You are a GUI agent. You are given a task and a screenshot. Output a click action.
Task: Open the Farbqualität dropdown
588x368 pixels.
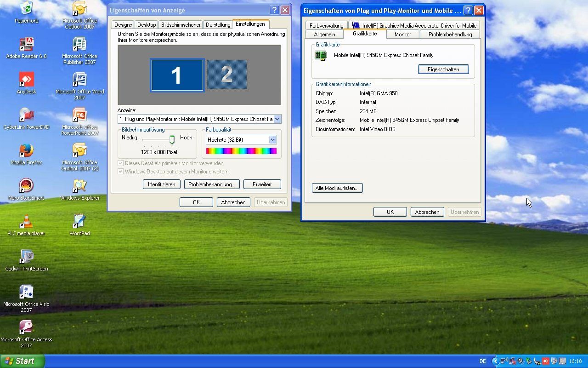point(272,139)
